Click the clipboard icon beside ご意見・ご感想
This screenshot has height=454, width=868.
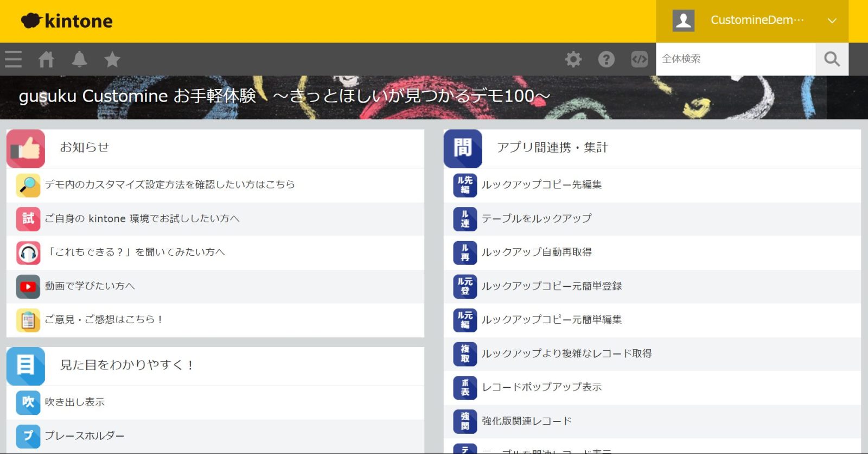[x=28, y=320]
